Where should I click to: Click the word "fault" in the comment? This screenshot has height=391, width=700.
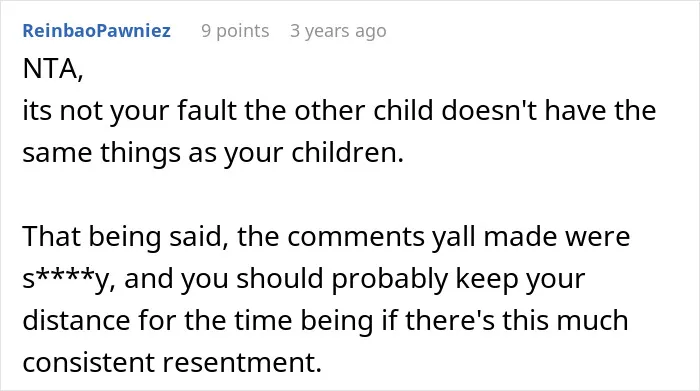(206, 110)
